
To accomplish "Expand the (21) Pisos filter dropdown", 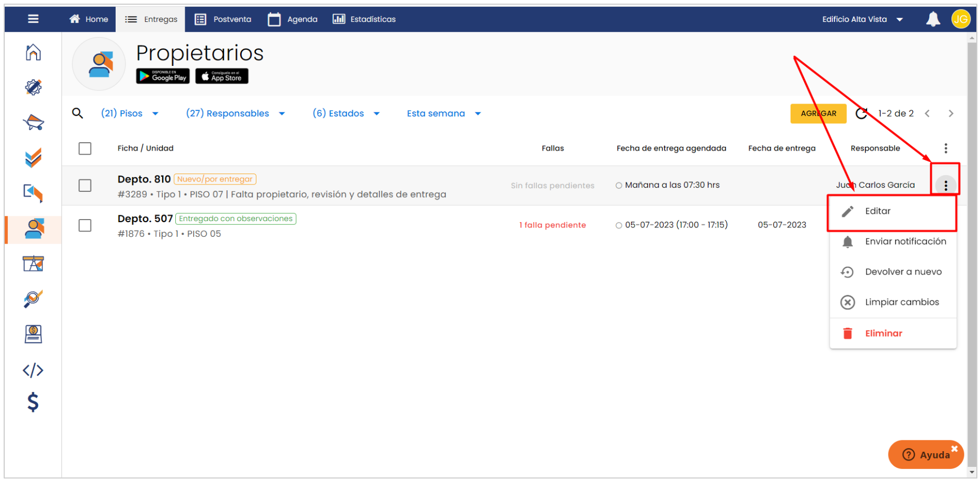I will (130, 113).
